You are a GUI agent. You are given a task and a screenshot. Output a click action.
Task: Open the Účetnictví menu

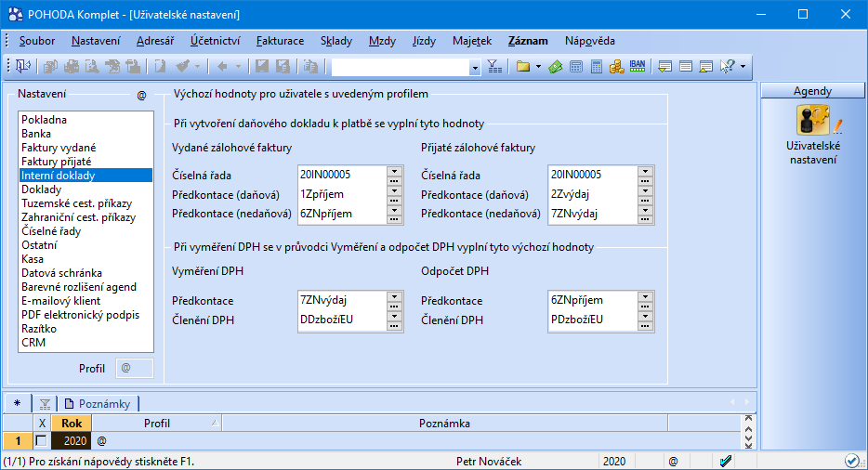pos(215,41)
